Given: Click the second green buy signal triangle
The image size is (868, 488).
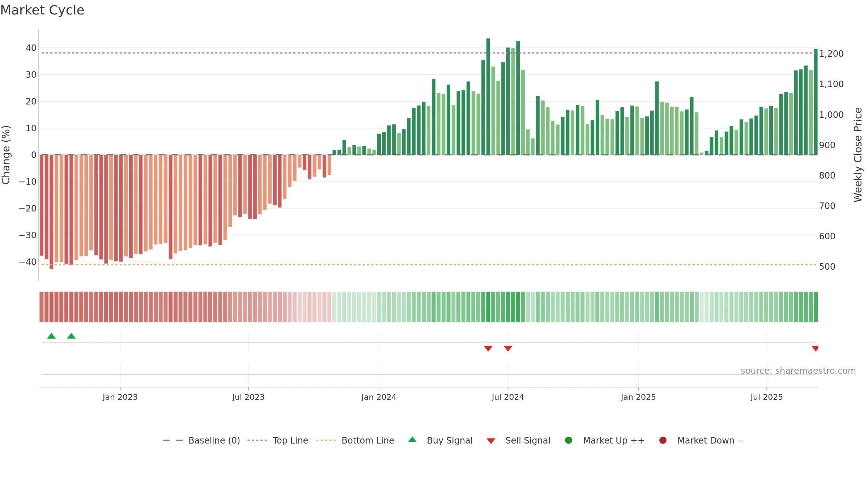Looking at the screenshot, I should point(71,336).
